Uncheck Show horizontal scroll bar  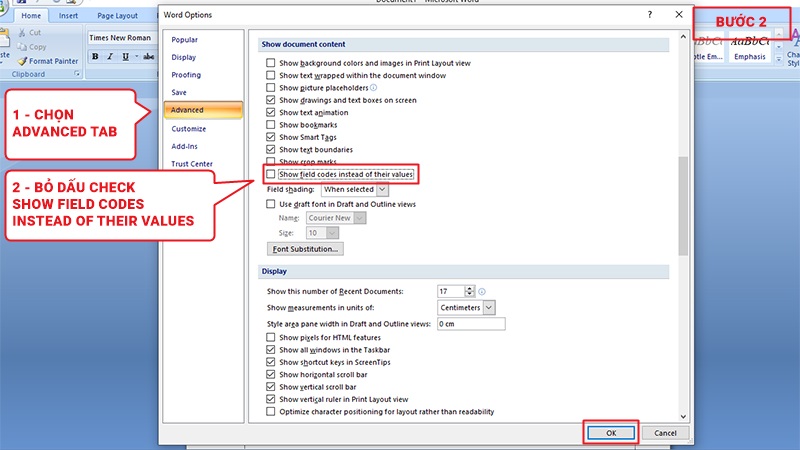(270, 374)
